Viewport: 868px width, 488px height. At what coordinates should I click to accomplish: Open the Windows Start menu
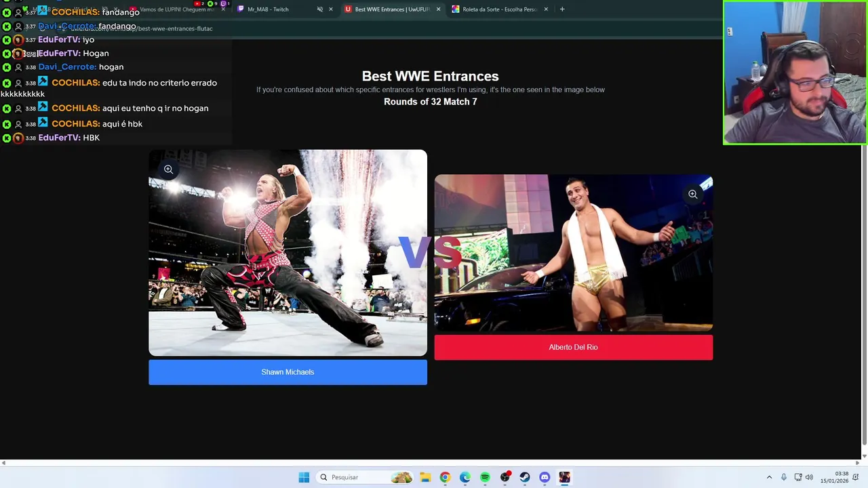(x=304, y=477)
